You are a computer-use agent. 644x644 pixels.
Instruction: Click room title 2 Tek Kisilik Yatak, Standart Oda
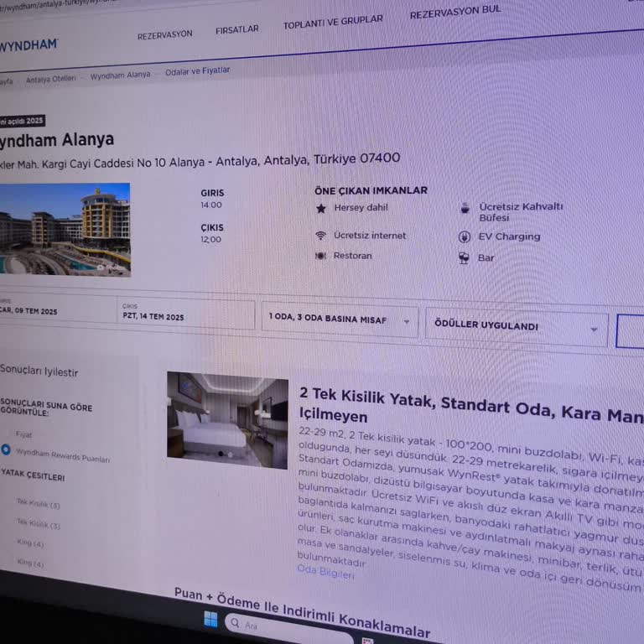point(471,406)
